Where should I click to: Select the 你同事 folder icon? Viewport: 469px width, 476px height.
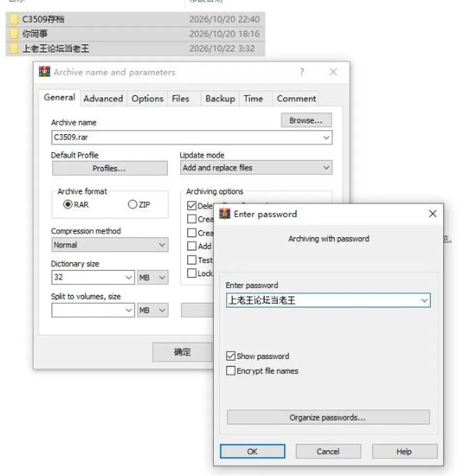tap(14, 34)
